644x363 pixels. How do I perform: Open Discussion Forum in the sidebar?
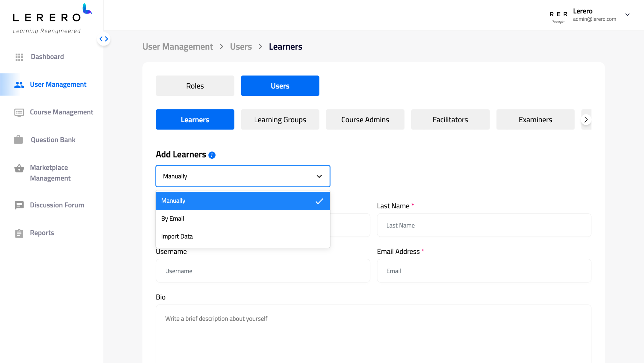tap(57, 205)
